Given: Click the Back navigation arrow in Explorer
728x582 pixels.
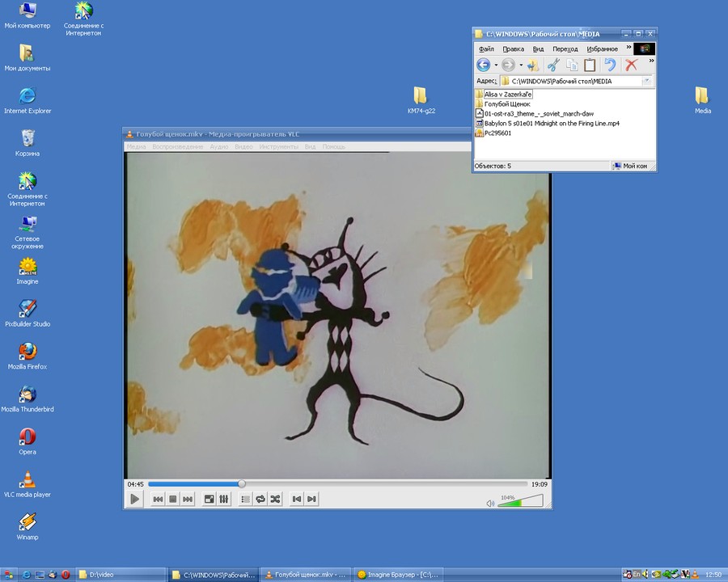Looking at the screenshot, I should (484, 65).
